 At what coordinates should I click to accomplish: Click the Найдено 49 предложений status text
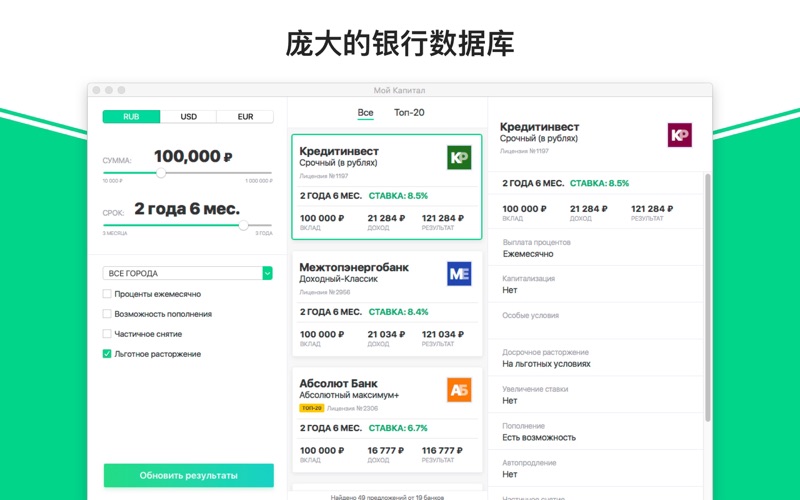[387, 497]
